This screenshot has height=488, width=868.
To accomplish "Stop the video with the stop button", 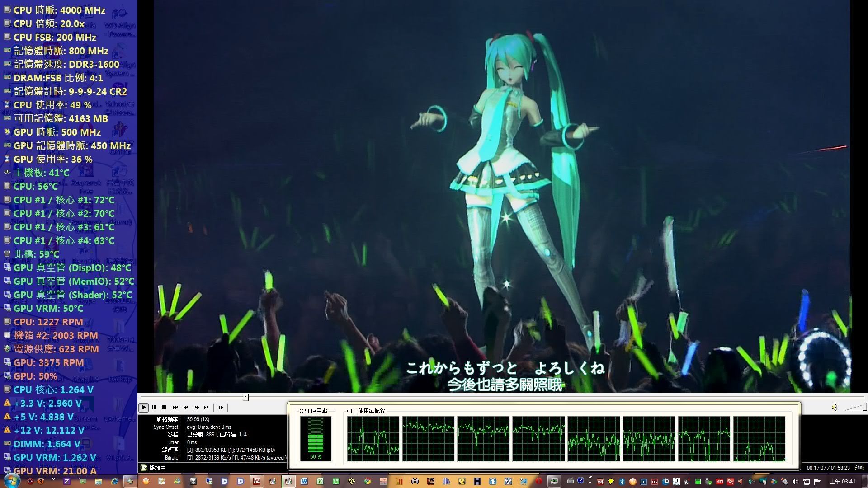I will pos(164,407).
